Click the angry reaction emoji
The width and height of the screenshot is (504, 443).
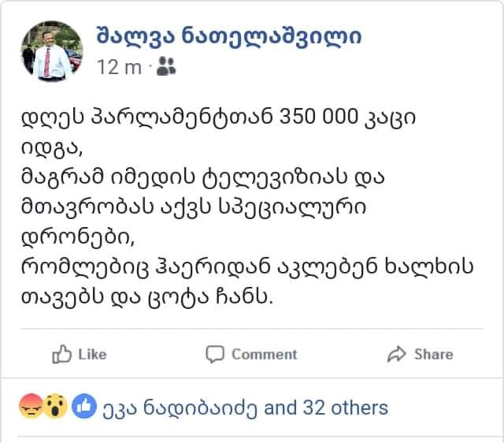28,407
